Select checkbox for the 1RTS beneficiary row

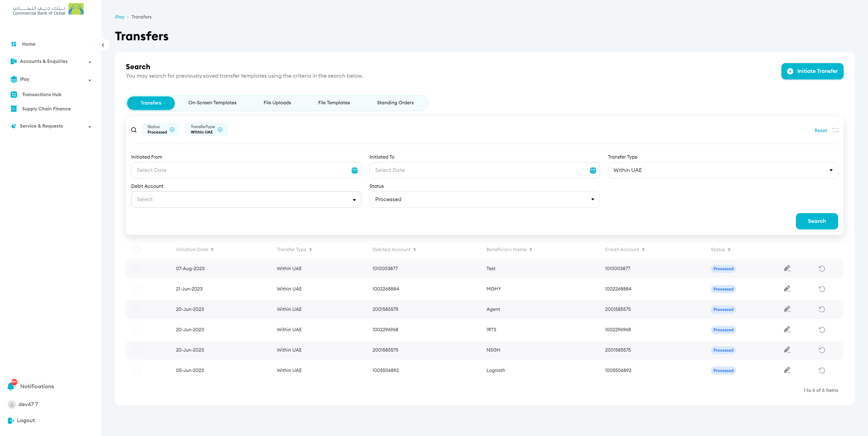(x=137, y=329)
